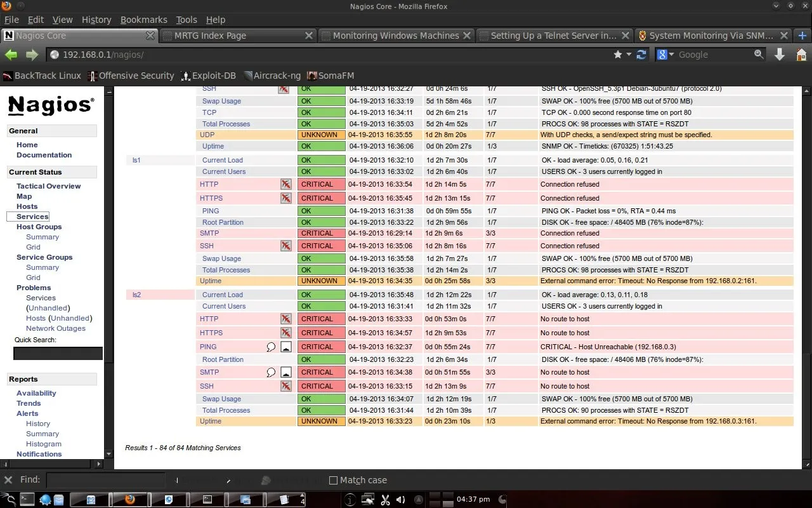Image resolution: width=812 pixels, height=508 pixels.
Task: Click the scissors clipboard tray icon
Action: click(384, 500)
